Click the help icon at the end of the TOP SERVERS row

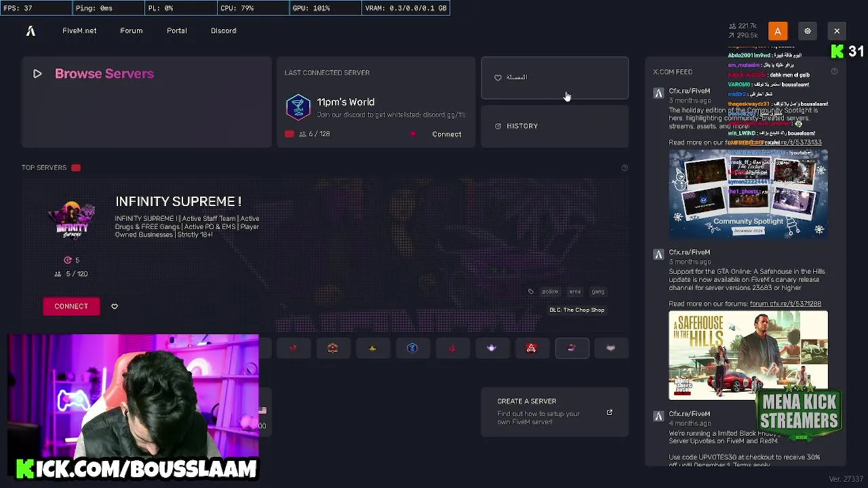[625, 167]
